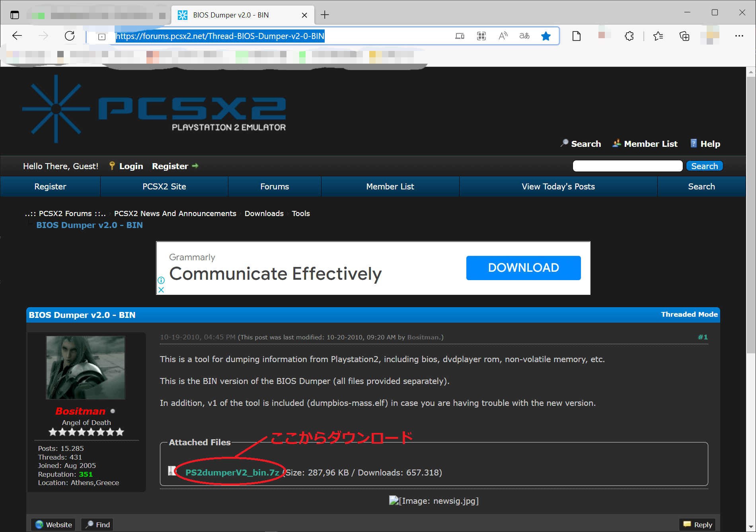Open PCSX2 News And Announcements breadcrumb
The height and width of the screenshot is (532, 756).
click(x=175, y=214)
